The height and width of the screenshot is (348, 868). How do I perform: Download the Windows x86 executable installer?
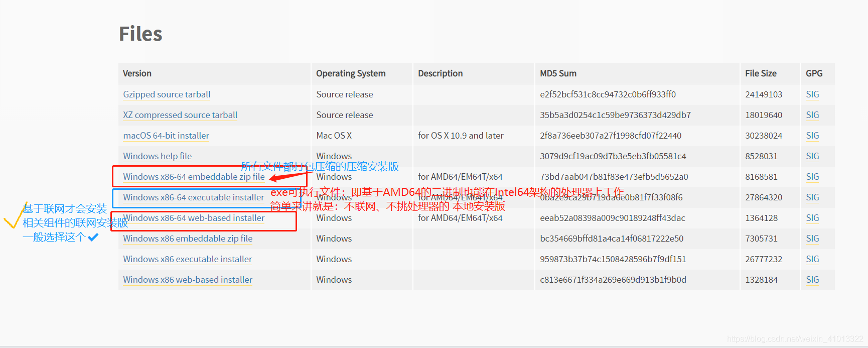[x=187, y=259]
